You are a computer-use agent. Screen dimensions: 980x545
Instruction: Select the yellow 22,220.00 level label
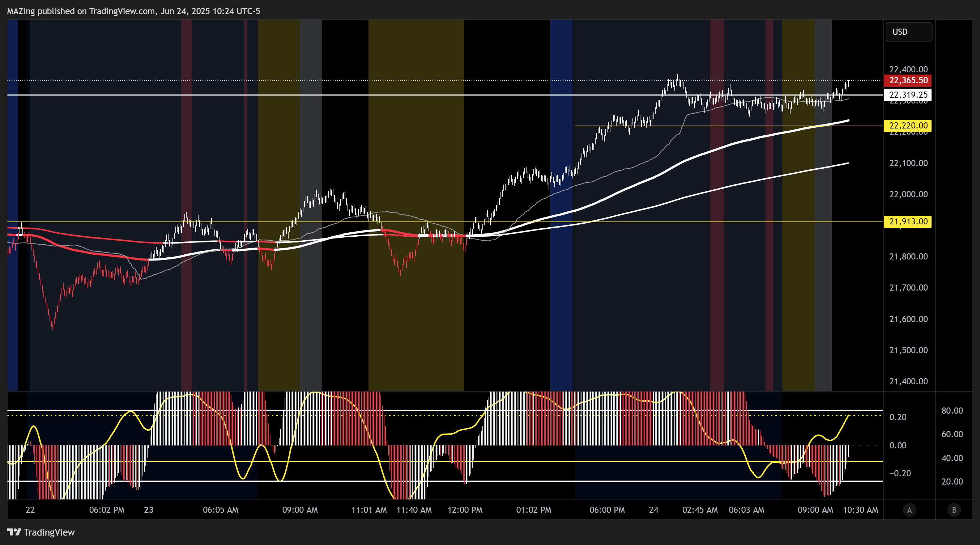908,126
